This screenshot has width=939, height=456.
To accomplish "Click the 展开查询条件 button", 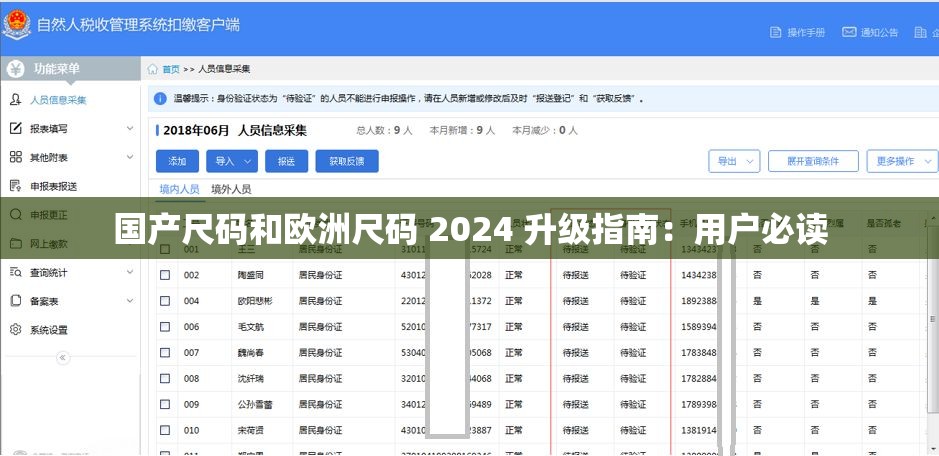I will pos(813,161).
